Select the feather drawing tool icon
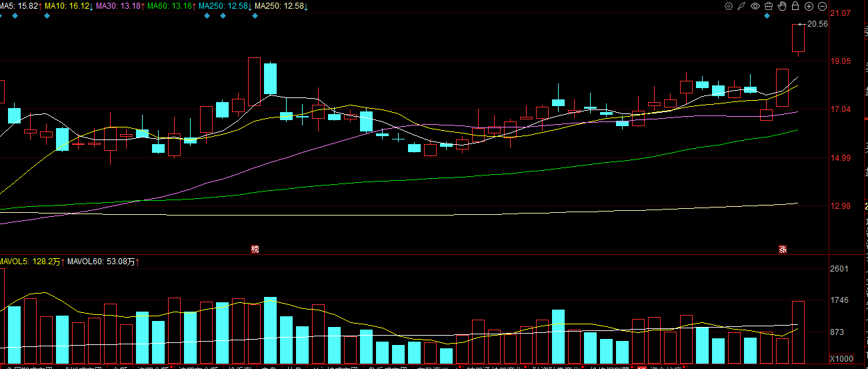Viewport: 868px width, 369px height. pyautogui.click(x=742, y=6)
